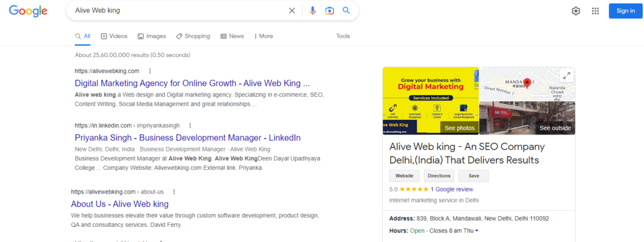Click the https://alivewebking.com URL of first result

coord(107,70)
